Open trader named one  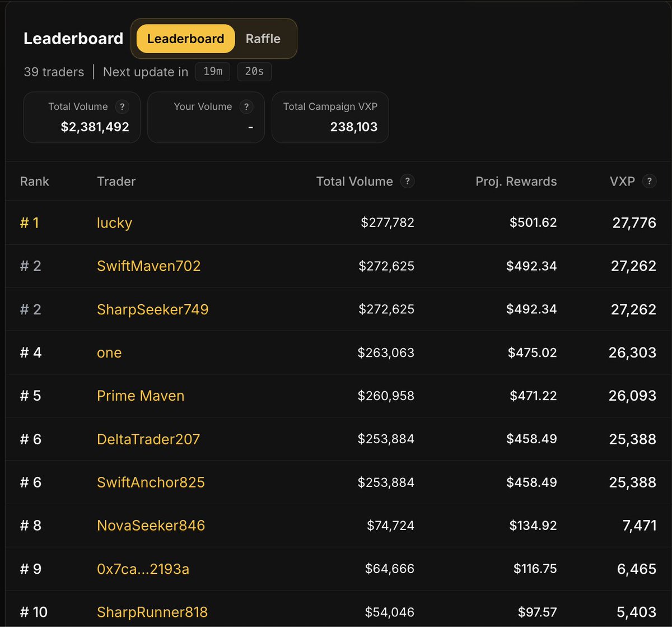click(x=109, y=353)
